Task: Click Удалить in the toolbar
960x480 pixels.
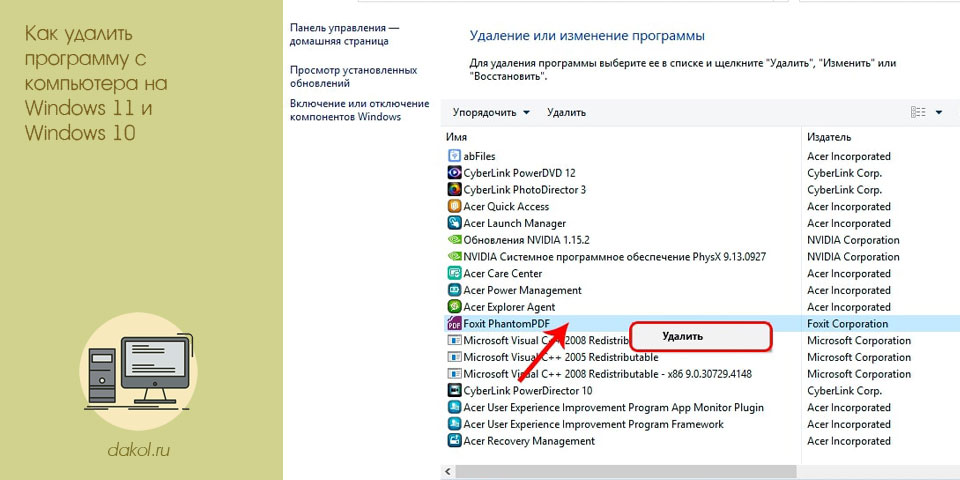Action: tap(566, 113)
